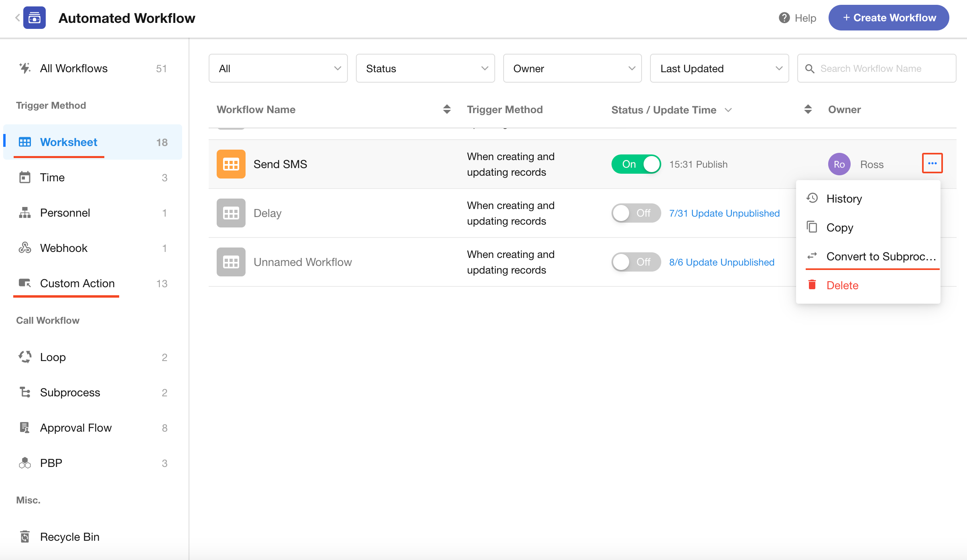The width and height of the screenshot is (967, 560).
Task: Turn off the Send SMS workflow toggle
Action: [636, 164]
